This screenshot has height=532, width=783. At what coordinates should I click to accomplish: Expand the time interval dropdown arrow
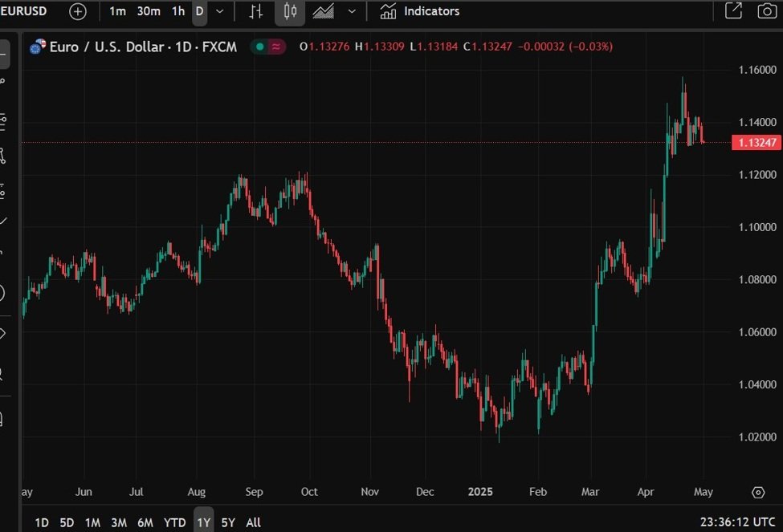[x=219, y=11]
